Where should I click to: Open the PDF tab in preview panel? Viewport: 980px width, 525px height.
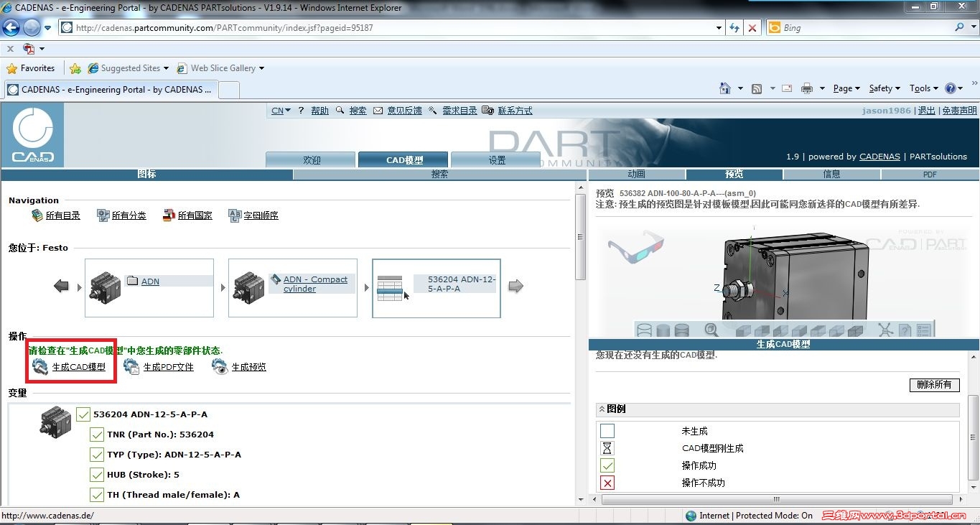click(x=930, y=174)
